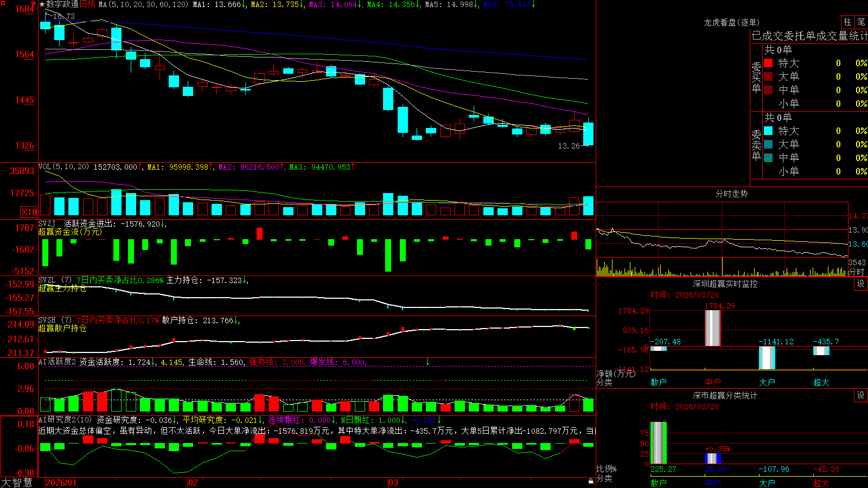Open MA(5,10,20,30,60,120) indicator parameters

143,4
